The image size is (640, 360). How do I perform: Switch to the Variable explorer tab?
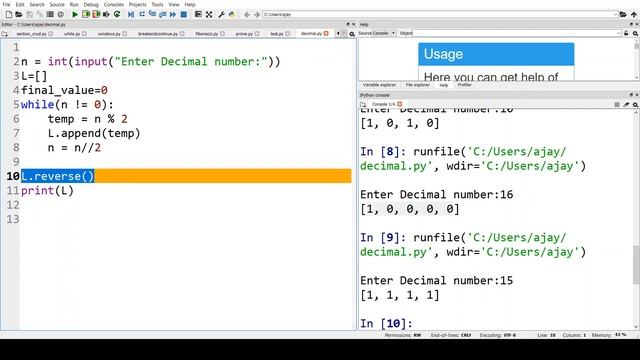coord(379,85)
